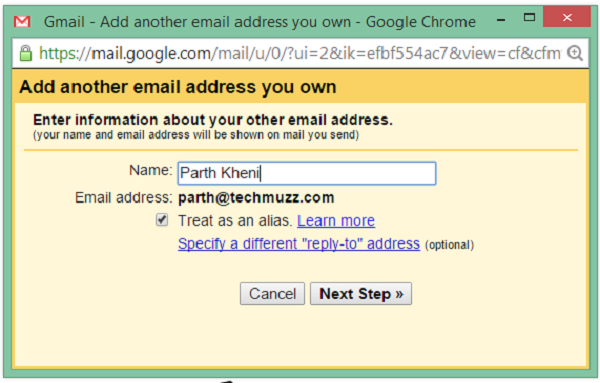600x383 pixels.
Task: Click the 'Name:' field label
Action: [151, 170]
